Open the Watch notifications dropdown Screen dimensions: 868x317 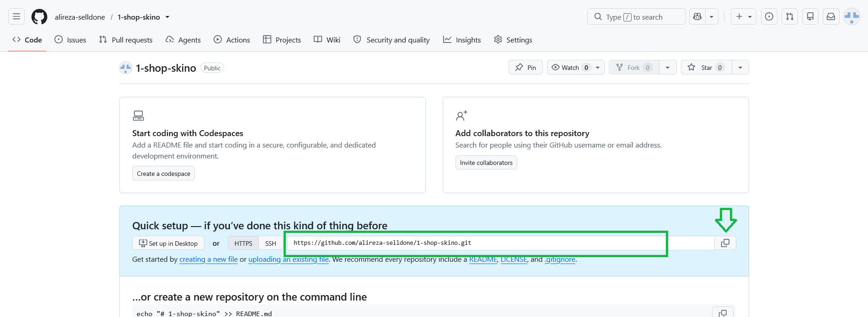point(576,67)
